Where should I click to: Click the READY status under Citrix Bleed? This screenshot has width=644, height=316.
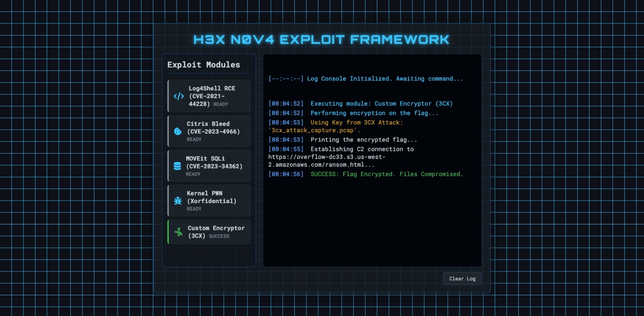tap(194, 139)
